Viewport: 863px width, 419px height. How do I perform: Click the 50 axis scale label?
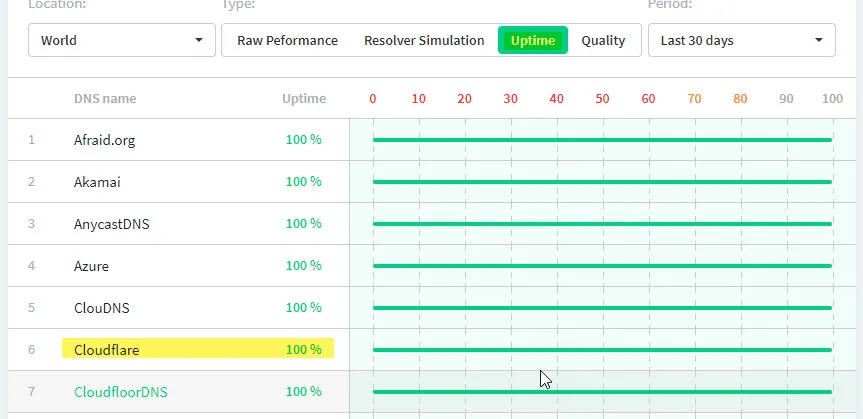602,99
